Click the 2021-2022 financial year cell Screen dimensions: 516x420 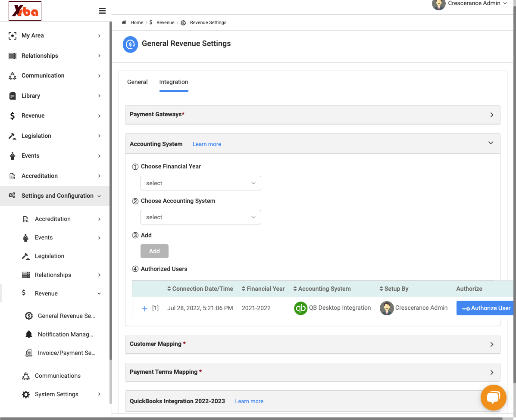(256, 308)
